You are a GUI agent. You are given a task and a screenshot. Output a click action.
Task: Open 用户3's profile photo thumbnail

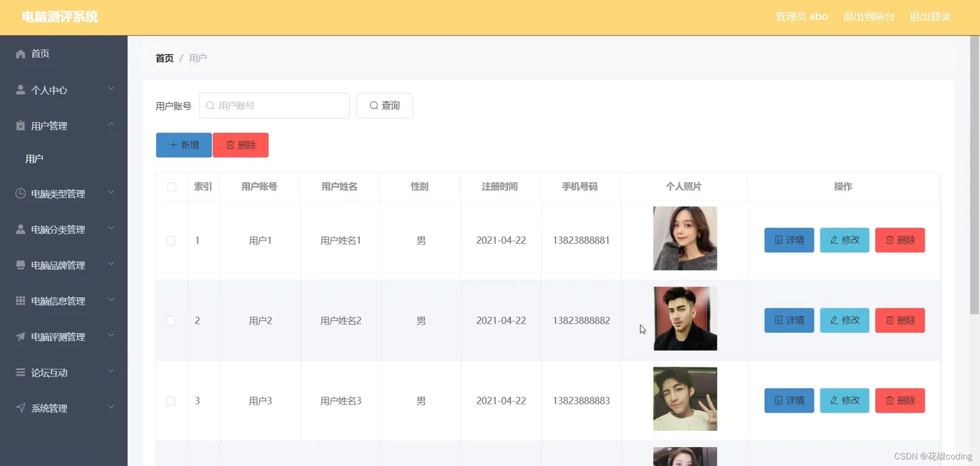tap(685, 399)
